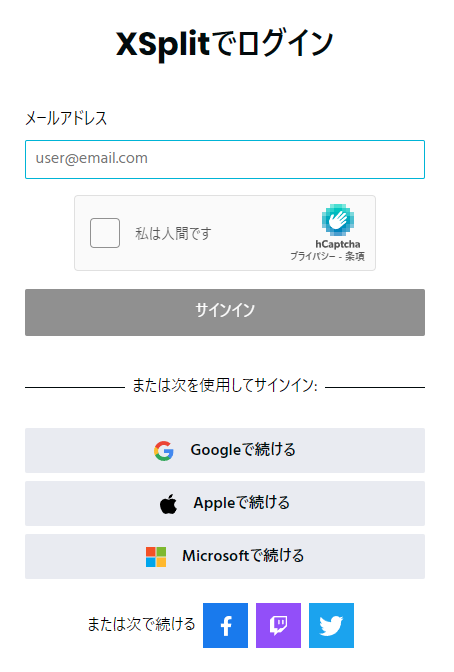Continue with the Facebook icon button
This screenshot has height=672, width=454.
(225, 625)
